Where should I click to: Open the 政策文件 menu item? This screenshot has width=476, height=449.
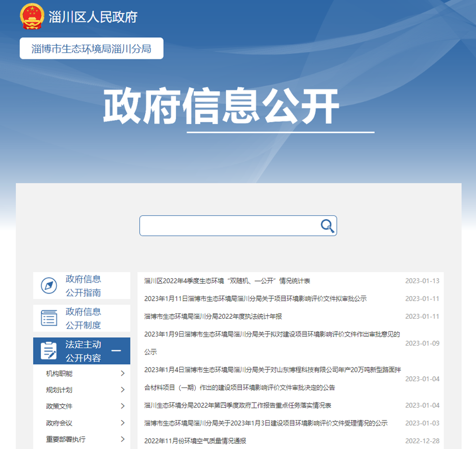pyautogui.click(x=59, y=407)
